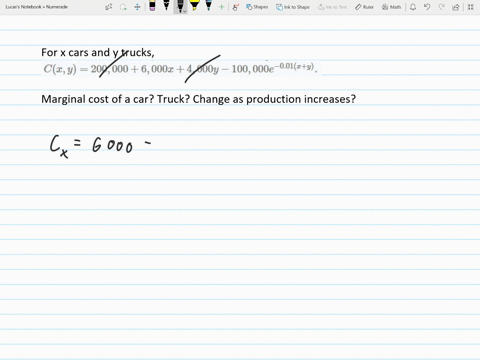The image size is (480, 360).
Task: Add a new pen with plus icon
Action: 221,7
